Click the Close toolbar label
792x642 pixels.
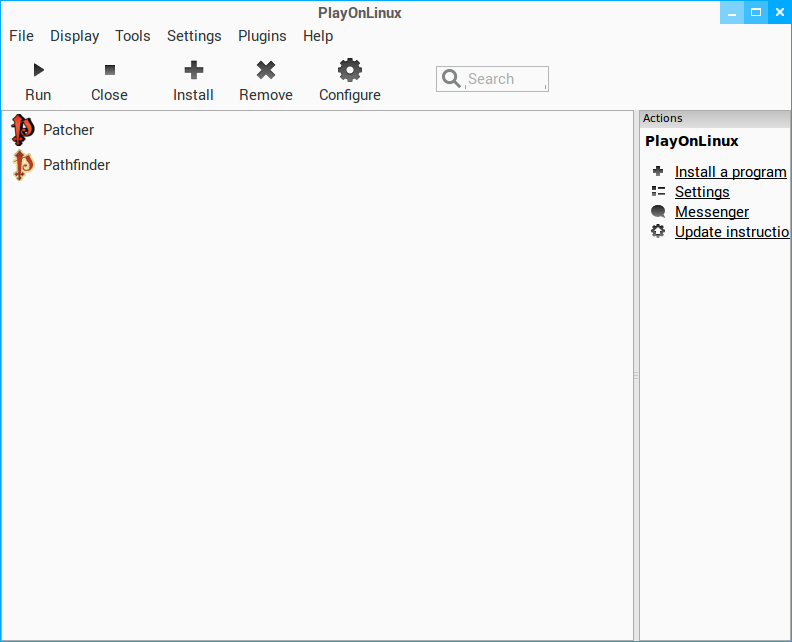pyautogui.click(x=109, y=95)
